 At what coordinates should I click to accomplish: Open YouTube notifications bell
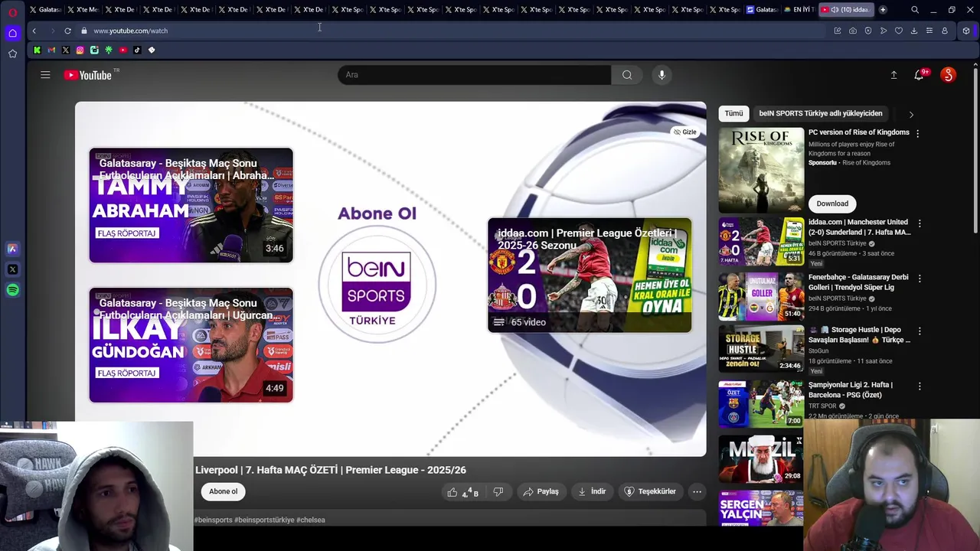point(919,75)
